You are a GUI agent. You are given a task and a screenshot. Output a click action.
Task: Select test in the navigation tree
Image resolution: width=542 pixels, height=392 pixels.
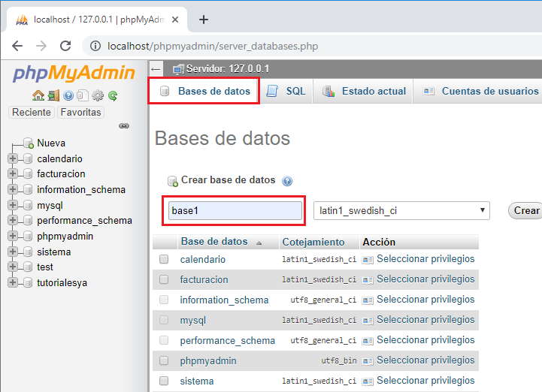coord(45,267)
